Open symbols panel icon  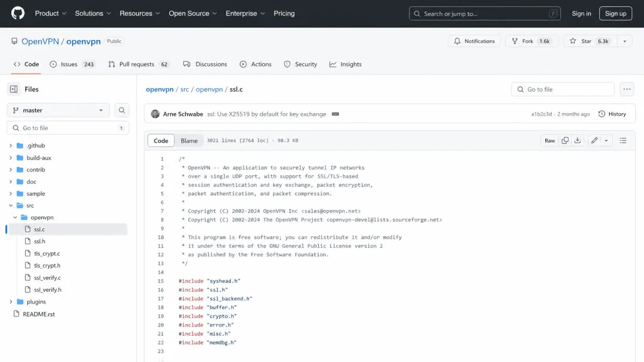point(623,141)
